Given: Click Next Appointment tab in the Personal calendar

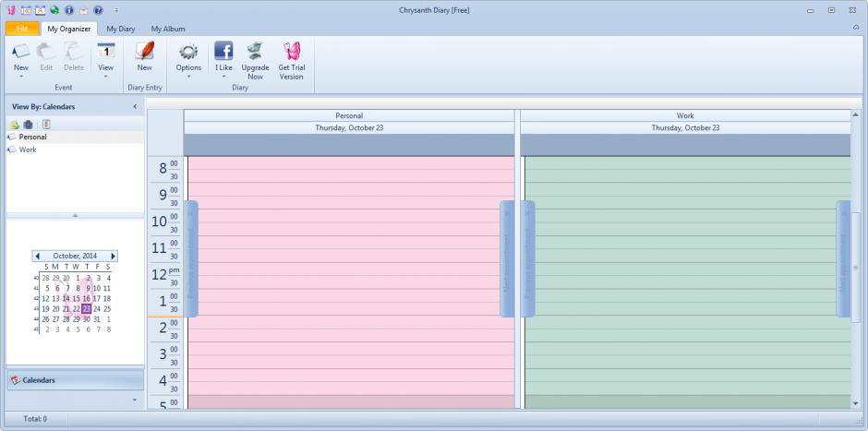Looking at the screenshot, I should [x=507, y=259].
